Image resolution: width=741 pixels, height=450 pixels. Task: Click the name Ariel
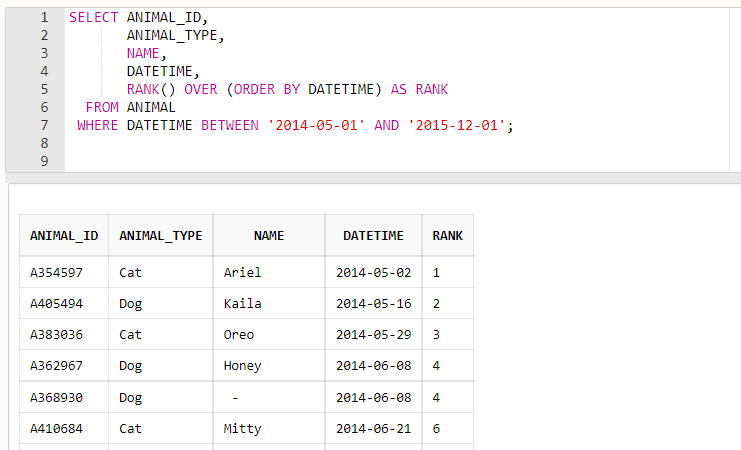[242, 273]
